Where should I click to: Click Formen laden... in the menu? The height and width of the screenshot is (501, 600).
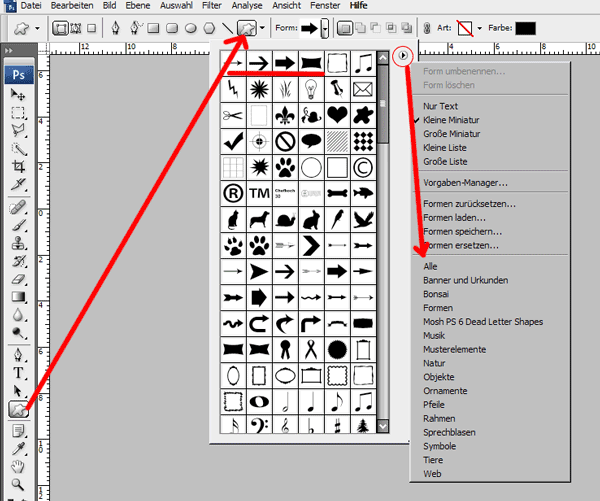(454, 217)
